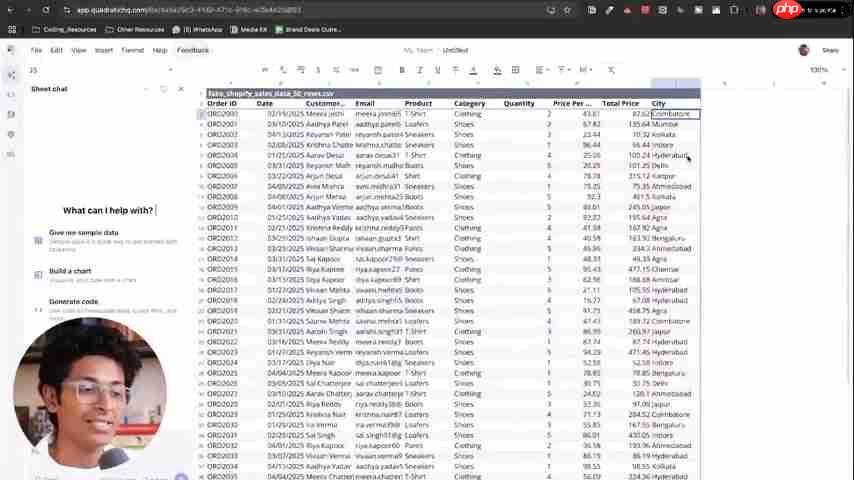Open the WhatsApp bookmark
854x480 pixels.
(x=197, y=29)
